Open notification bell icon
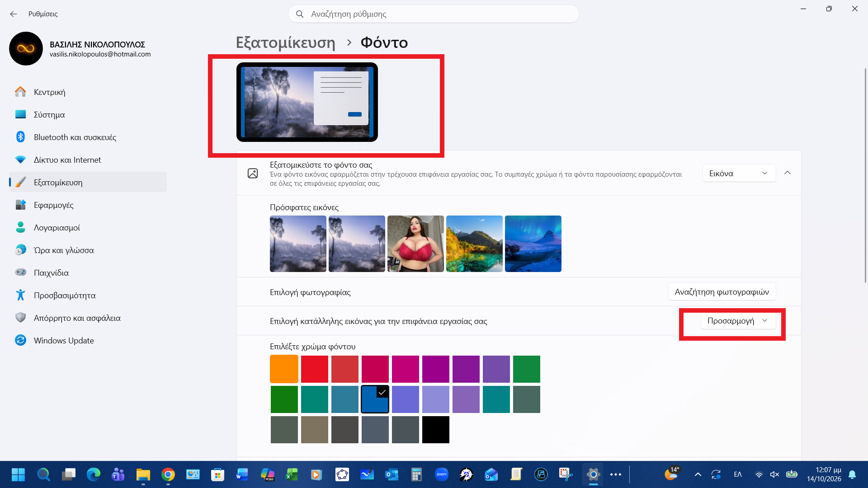 click(x=852, y=474)
